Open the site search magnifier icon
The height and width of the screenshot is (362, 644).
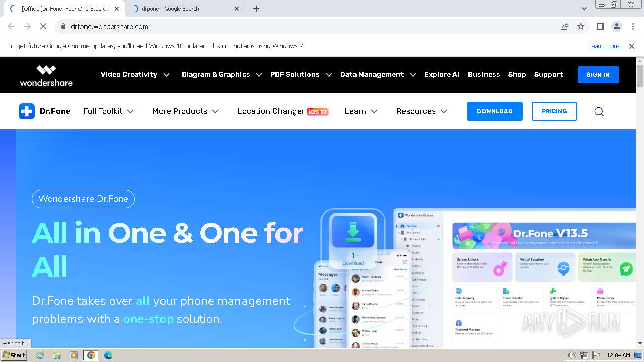[599, 111]
